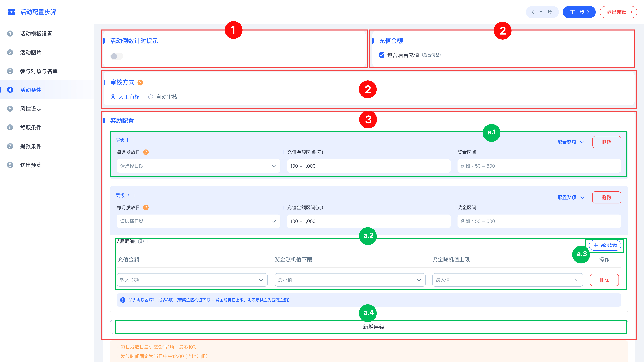
Task: Go to the 领取条件 step
Action: (31, 127)
